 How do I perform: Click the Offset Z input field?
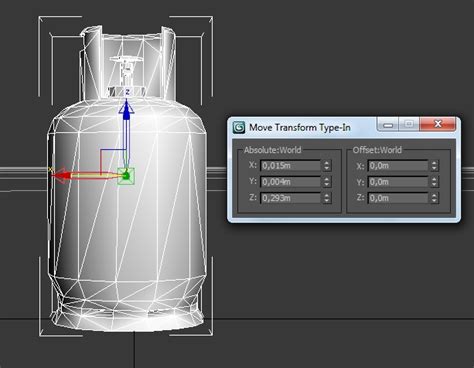point(398,198)
